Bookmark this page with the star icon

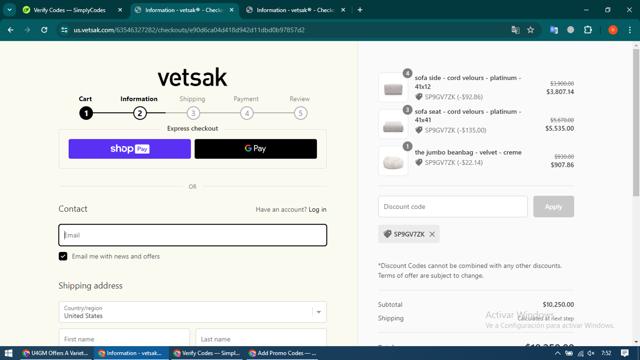coord(530,30)
